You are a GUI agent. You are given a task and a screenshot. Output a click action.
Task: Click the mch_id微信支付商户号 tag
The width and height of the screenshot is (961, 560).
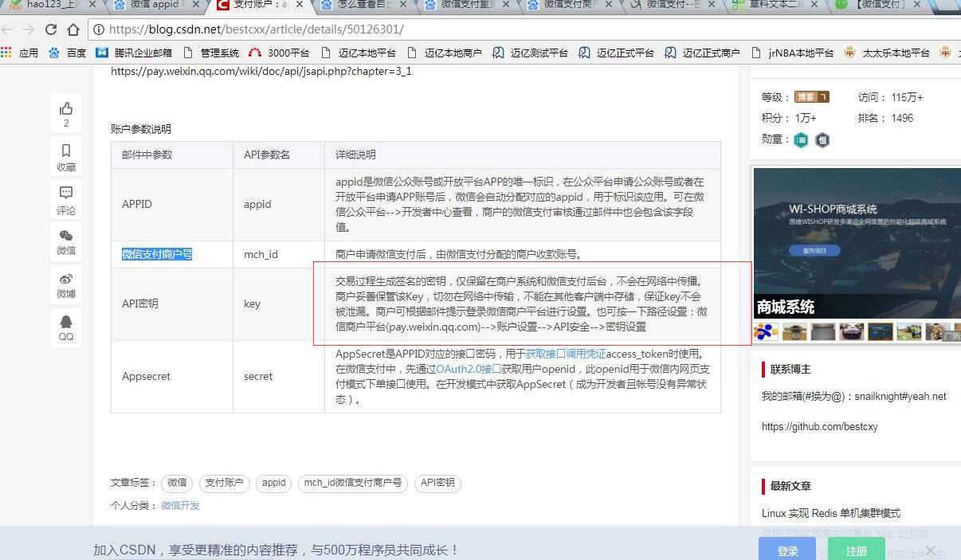tap(354, 483)
